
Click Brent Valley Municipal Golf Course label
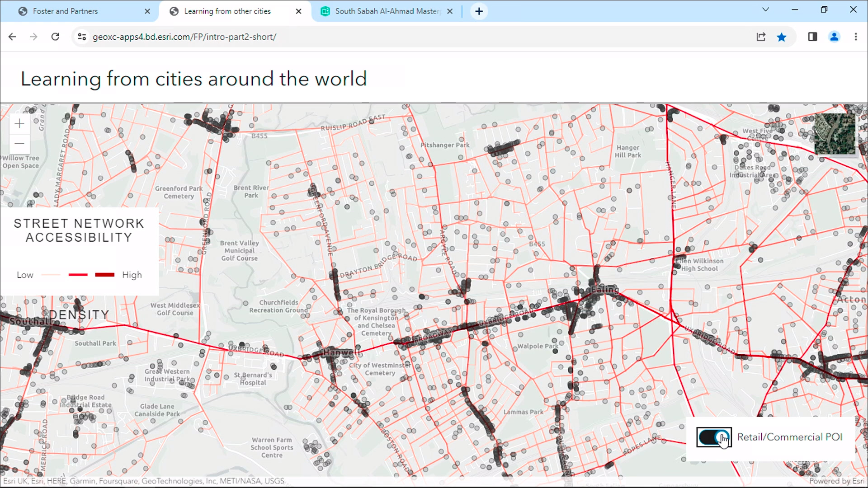[x=240, y=251]
